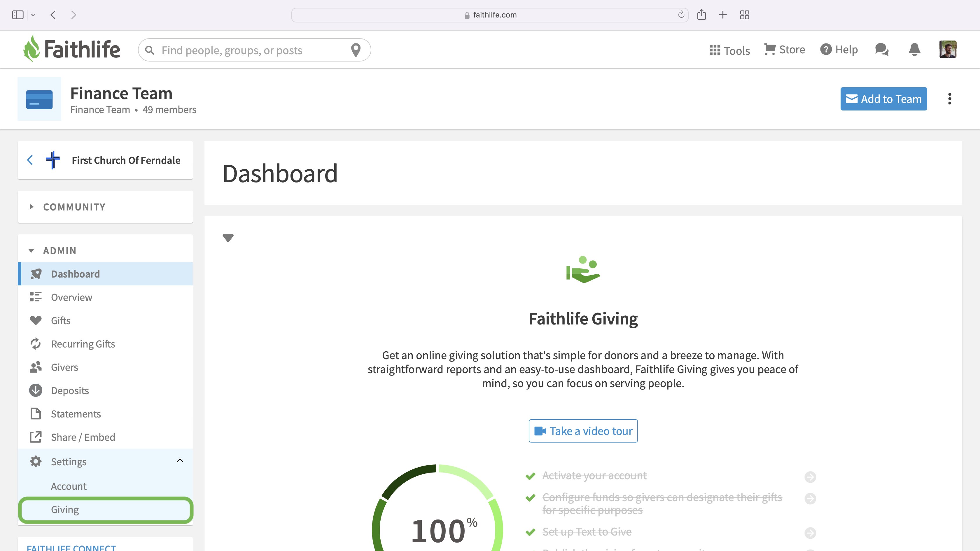The image size is (980, 551).
Task: Click arrow next to Activate your account
Action: pyautogui.click(x=810, y=477)
